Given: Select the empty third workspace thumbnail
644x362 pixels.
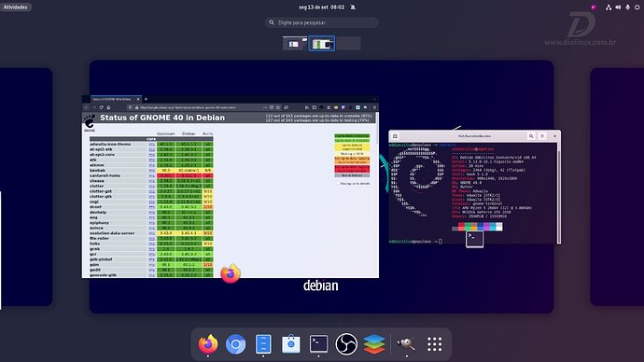Looking at the screenshot, I should click(x=348, y=44).
